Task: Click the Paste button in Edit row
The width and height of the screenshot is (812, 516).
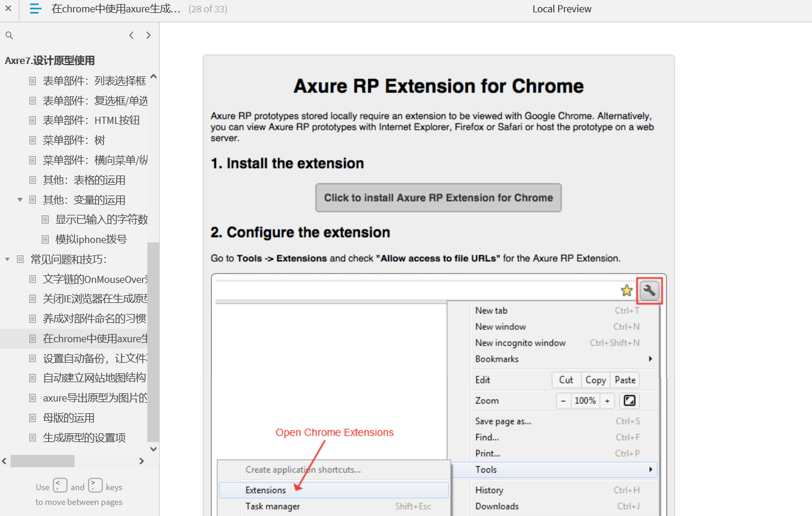Action: [x=625, y=380]
